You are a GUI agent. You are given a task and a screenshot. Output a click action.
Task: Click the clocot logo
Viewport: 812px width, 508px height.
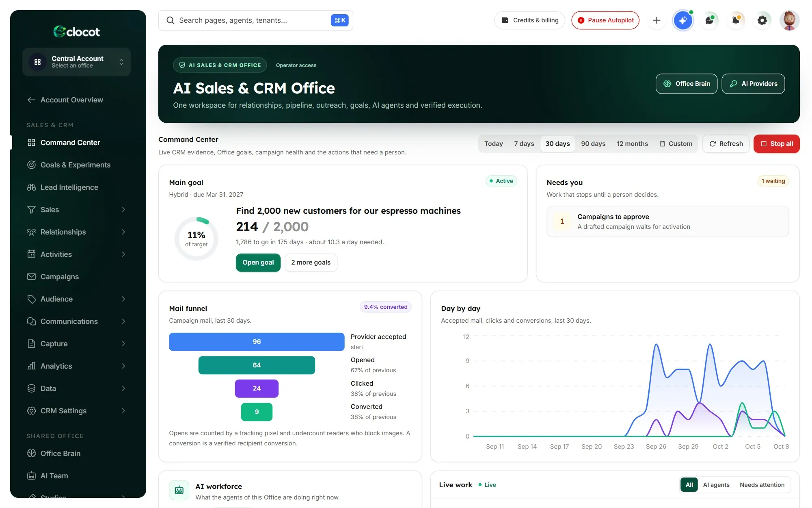pyautogui.click(x=77, y=31)
